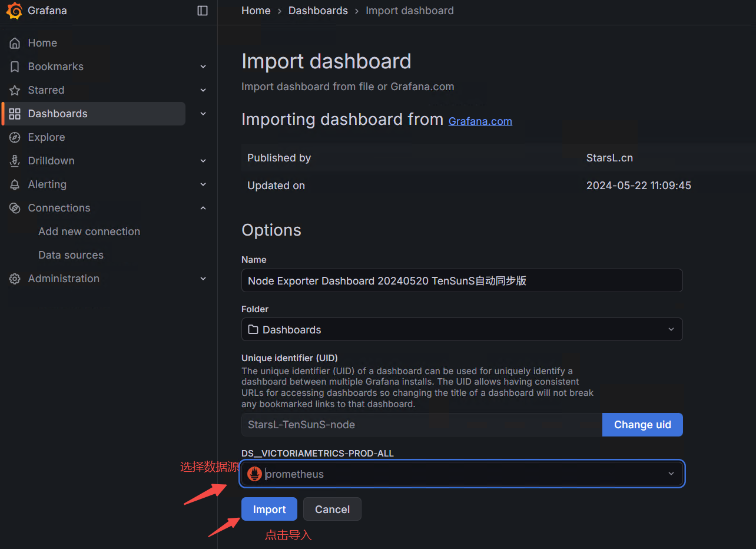The width and height of the screenshot is (756, 549).
Task: Click the Cancel button
Action: point(332,510)
